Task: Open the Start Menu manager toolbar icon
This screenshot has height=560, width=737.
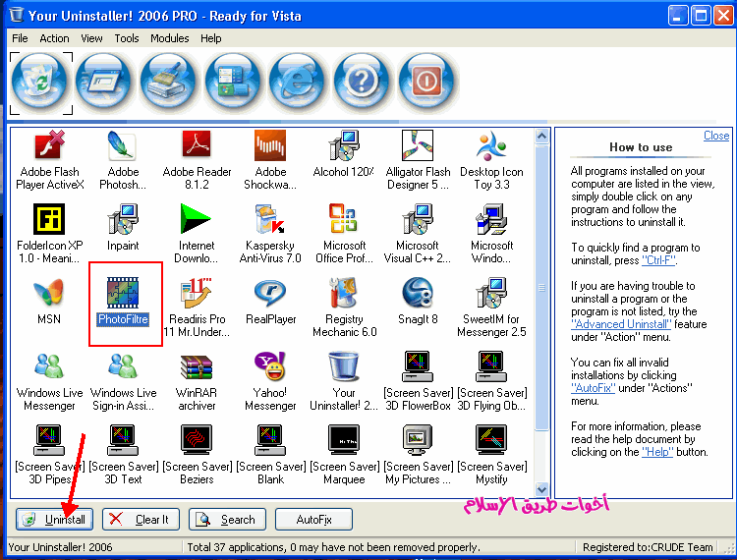Action: pos(234,83)
